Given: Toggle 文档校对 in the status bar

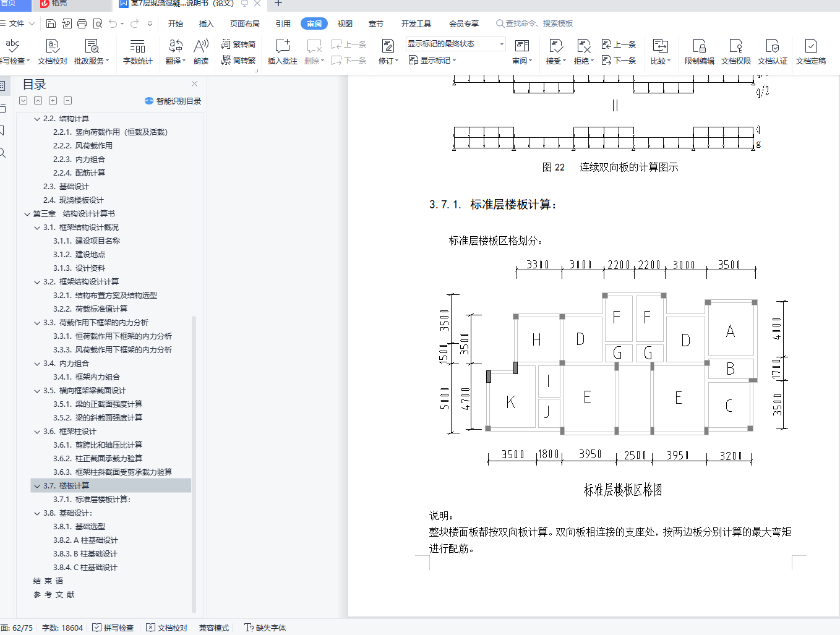Looking at the screenshot, I should 167,628.
